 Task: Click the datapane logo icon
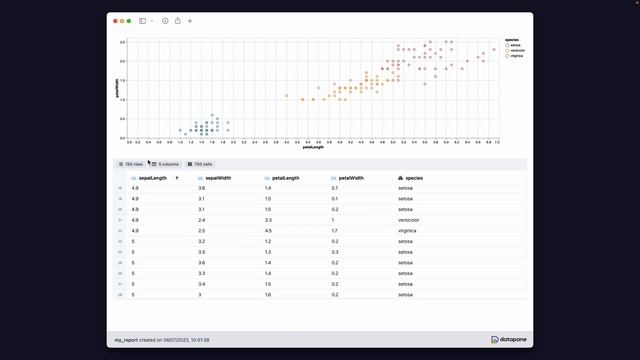coord(494,340)
